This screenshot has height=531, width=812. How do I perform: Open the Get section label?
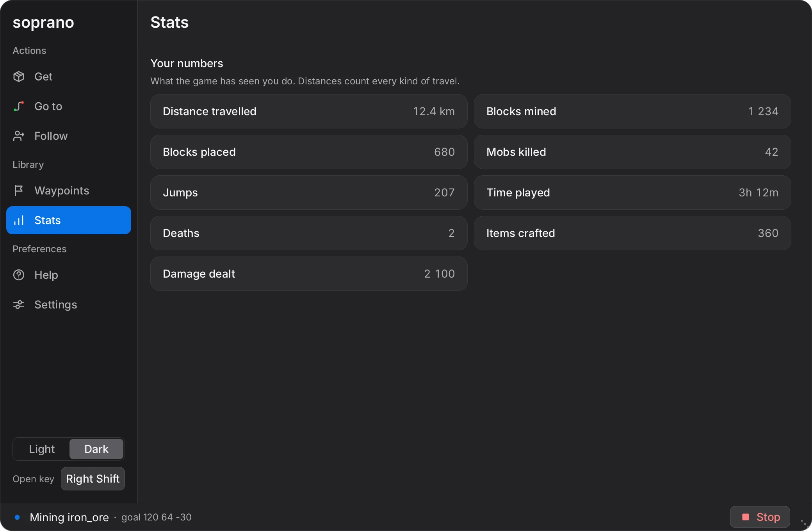tap(43, 77)
